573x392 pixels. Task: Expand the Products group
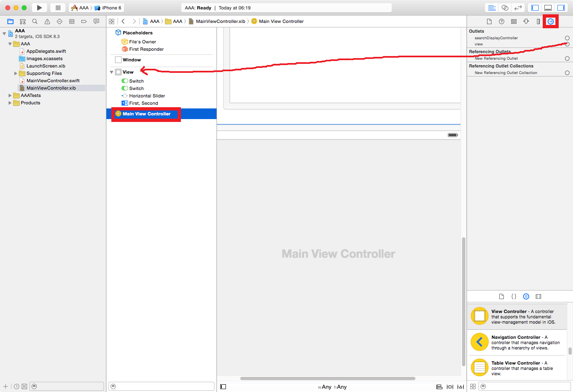click(x=10, y=103)
